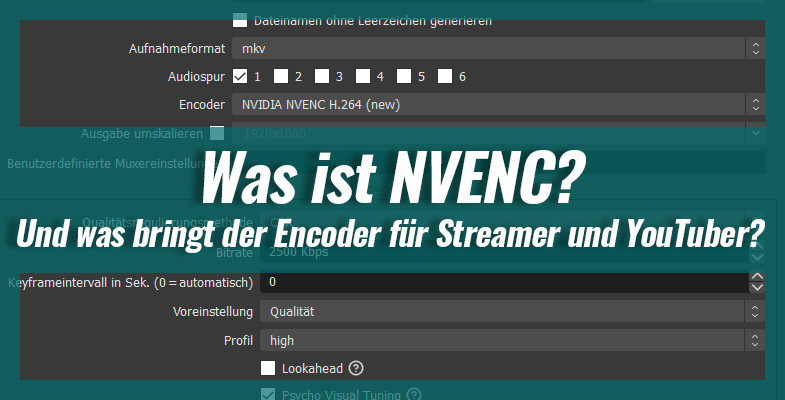Image resolution: width=785 pixels, height=400 pixels.
Task: Enable Audiospur track 2
Action: point(281,76)
